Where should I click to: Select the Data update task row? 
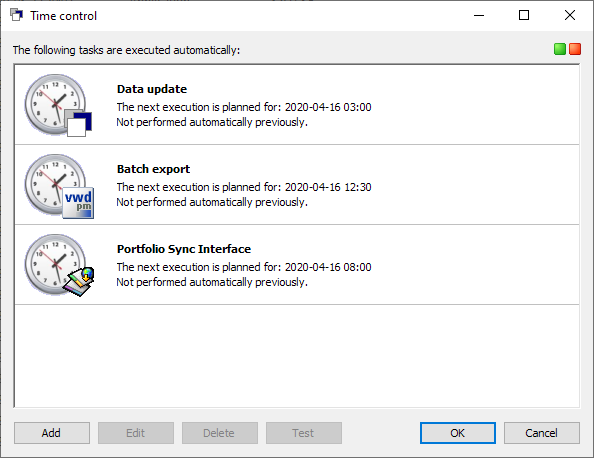click(297, 105)
